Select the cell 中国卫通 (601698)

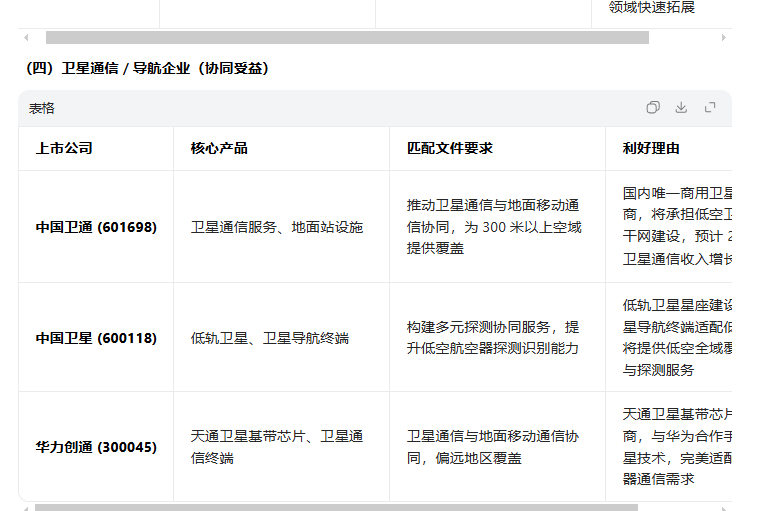tap(96, 227)
